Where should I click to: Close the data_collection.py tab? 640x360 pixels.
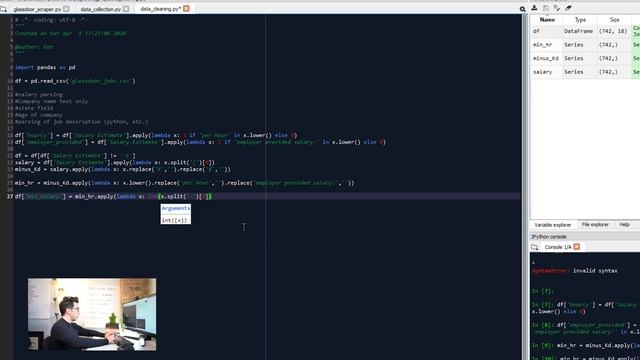tap(126, 9)
